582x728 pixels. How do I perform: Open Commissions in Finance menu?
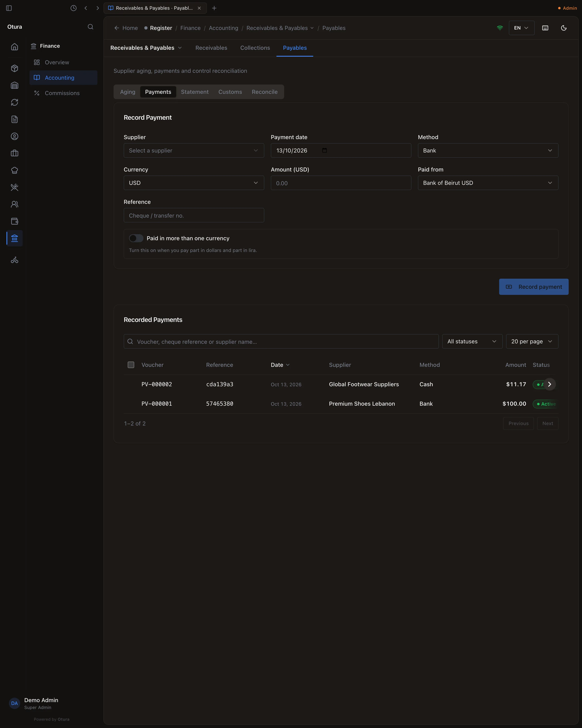point(63,93)
